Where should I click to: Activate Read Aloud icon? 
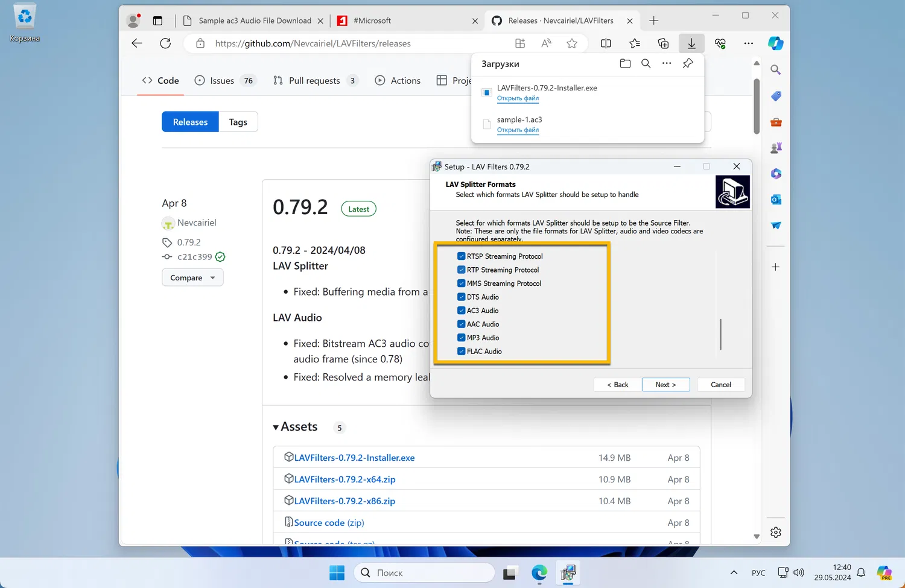(x=546, y=43)
